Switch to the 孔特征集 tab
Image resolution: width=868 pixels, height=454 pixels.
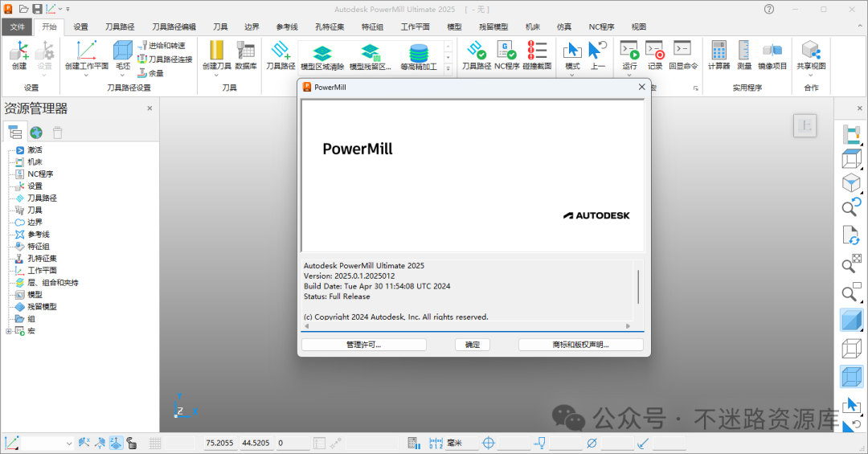[330, 27]
